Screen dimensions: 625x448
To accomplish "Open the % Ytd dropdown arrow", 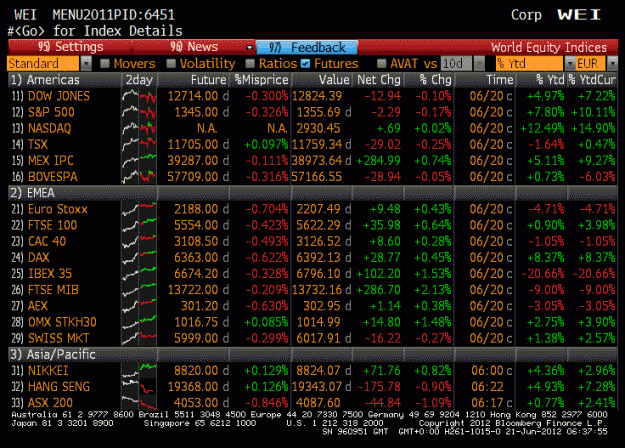I will (x=570, y=63).
